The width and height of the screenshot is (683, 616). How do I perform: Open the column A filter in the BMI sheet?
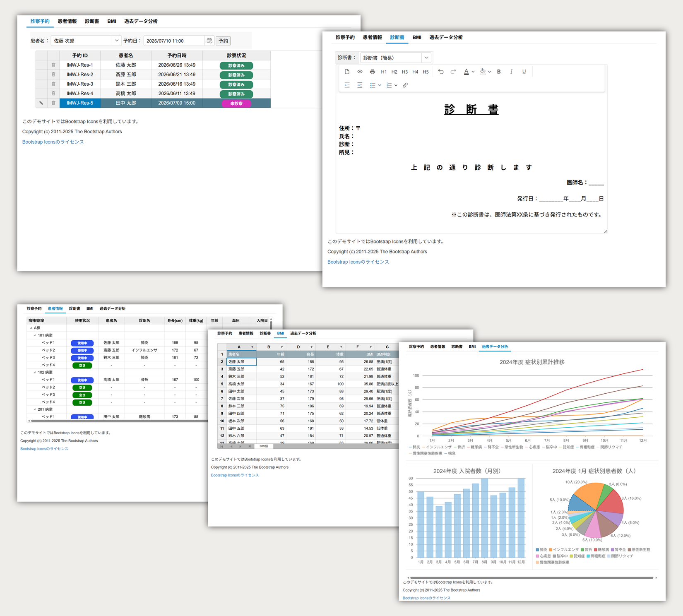tap(252, 347)
